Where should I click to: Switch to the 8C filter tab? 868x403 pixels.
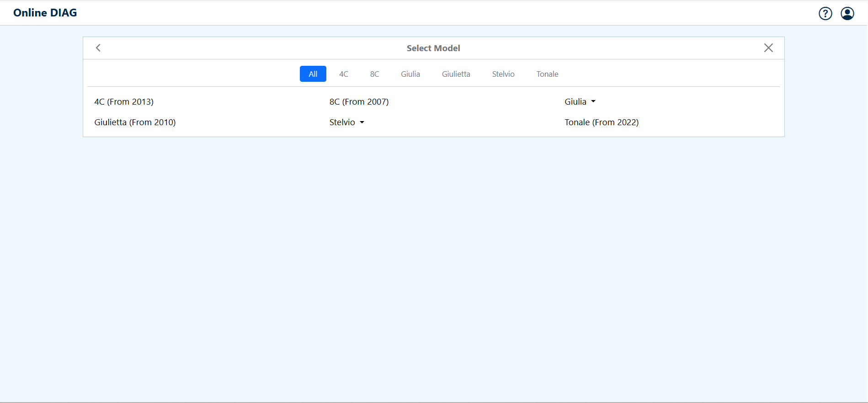[374, 74]
